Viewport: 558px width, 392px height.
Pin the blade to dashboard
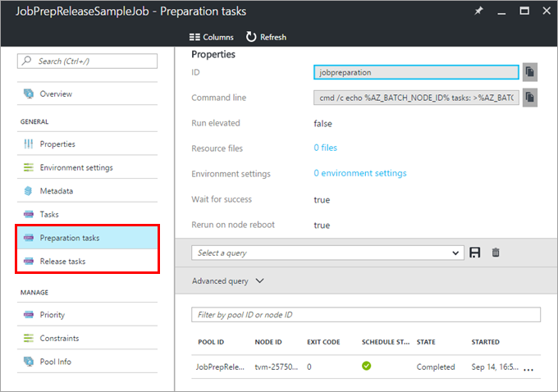pyautogui.click(x=479, y=11)
